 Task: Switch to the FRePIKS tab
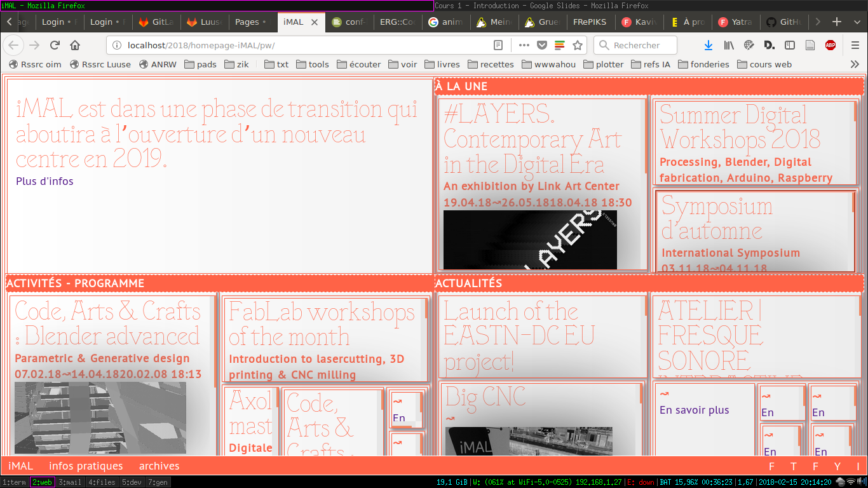click(589, 22)
